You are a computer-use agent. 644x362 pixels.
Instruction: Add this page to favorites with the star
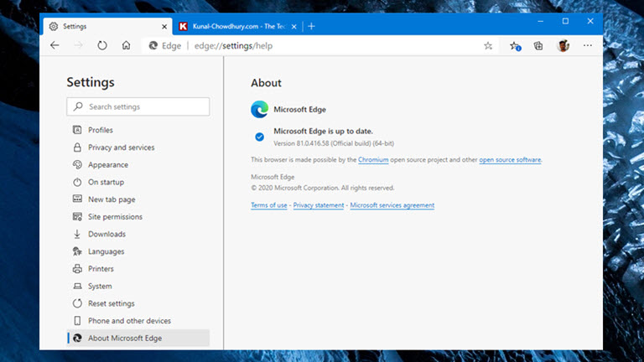[488, 45]
